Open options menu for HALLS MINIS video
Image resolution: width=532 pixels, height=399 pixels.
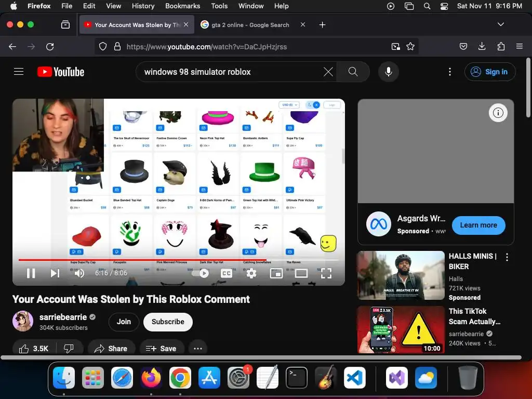pyautogui.click(x=507, y=257)
